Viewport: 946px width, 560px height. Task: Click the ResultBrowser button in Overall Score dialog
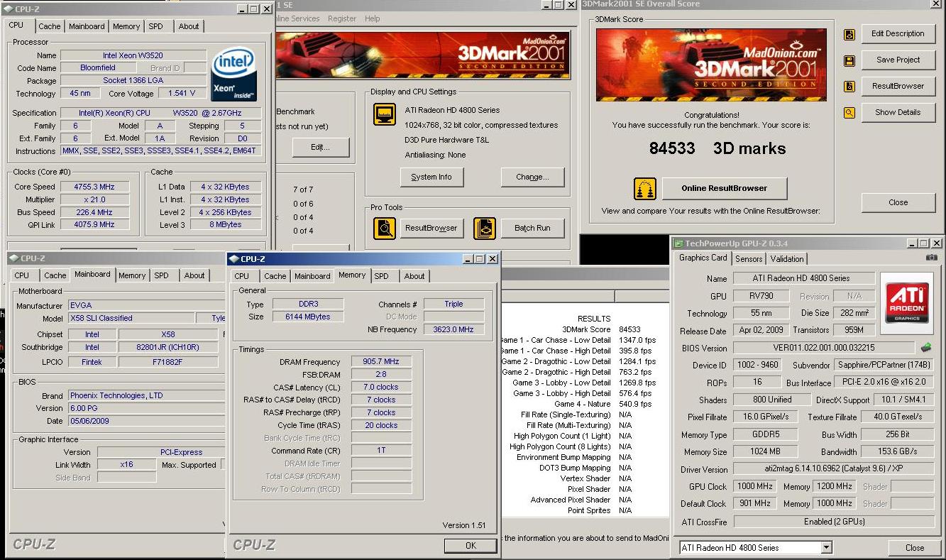(x=898, y=86)
